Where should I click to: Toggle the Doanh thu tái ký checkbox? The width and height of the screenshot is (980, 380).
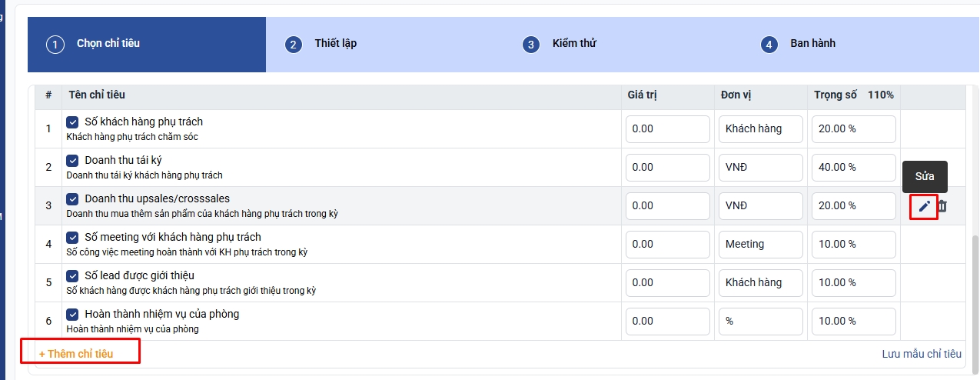pyautogui.click(x=72, y=161)
